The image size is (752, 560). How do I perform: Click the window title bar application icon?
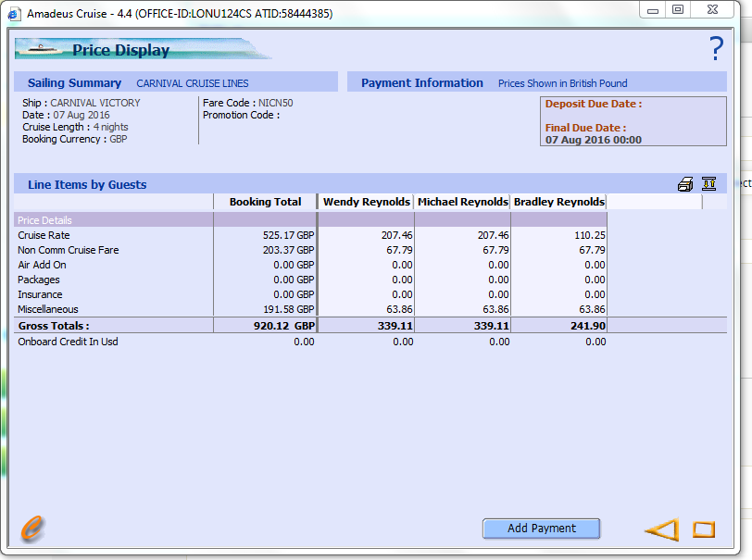tap(14, 14)
